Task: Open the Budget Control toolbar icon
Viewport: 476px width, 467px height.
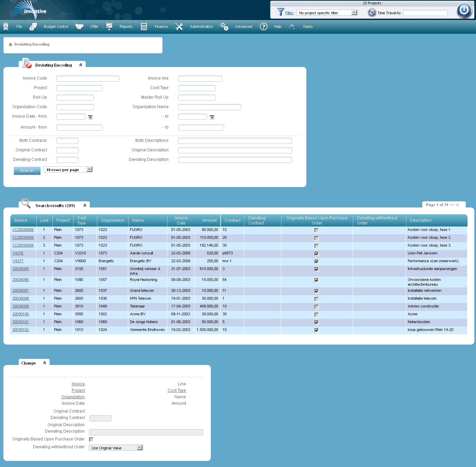Action: tap(33, 26)
